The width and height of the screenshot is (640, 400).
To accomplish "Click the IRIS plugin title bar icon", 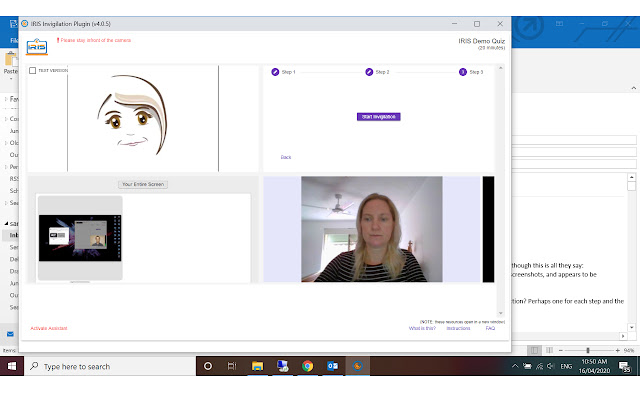I will 24,24.
